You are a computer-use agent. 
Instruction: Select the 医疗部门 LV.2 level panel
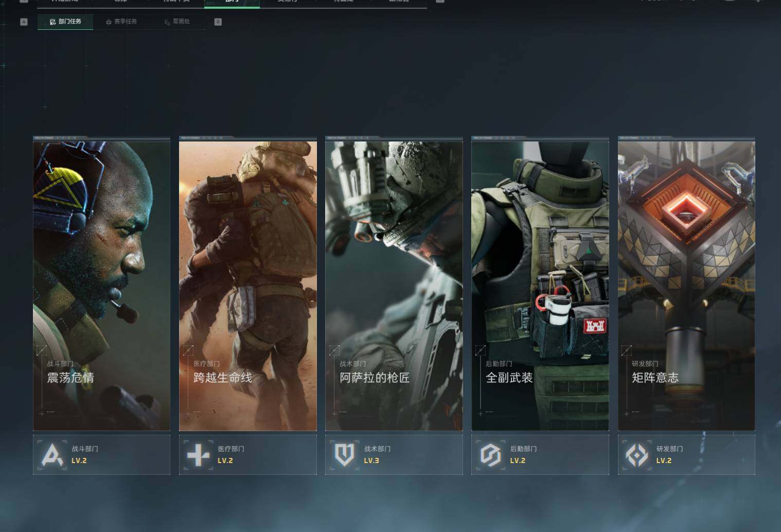248,455
